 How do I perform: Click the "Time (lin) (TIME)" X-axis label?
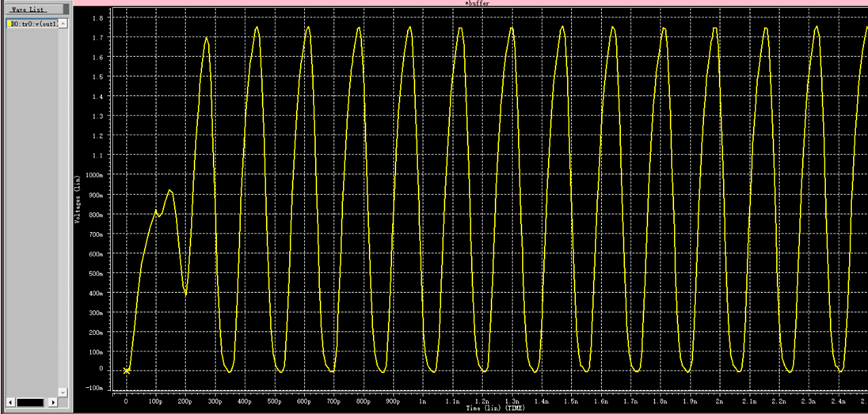[x=496, y=408]
